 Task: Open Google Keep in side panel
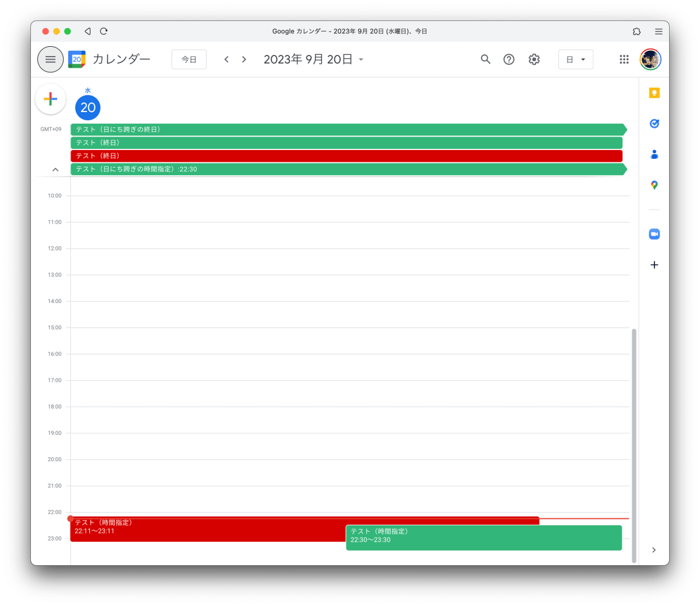click(654, 93)
